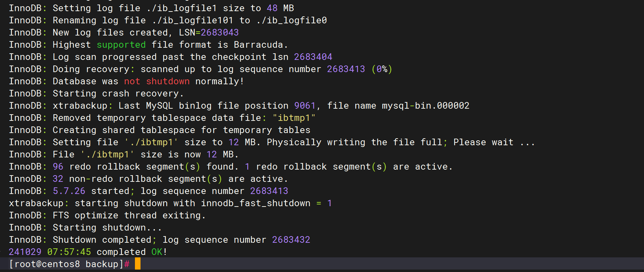The image size is (644, 272).
Task: Click 'File './ibtmp1' size is now' line
Action: 124,154
